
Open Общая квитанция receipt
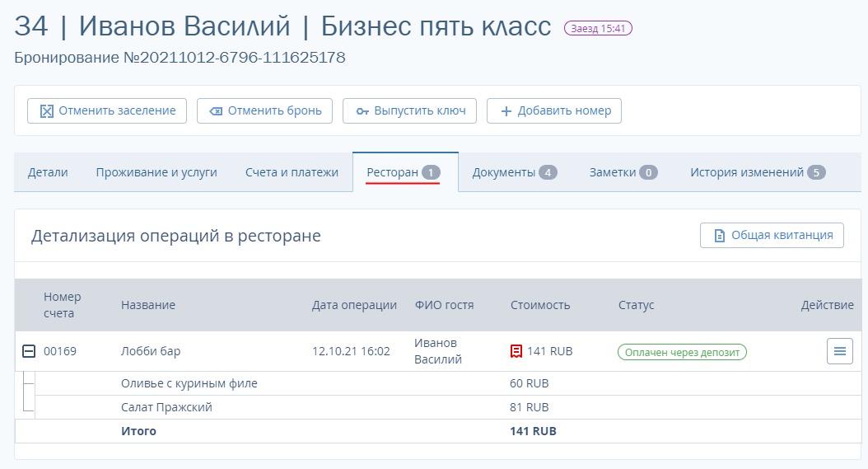click(x=772, y=235)
